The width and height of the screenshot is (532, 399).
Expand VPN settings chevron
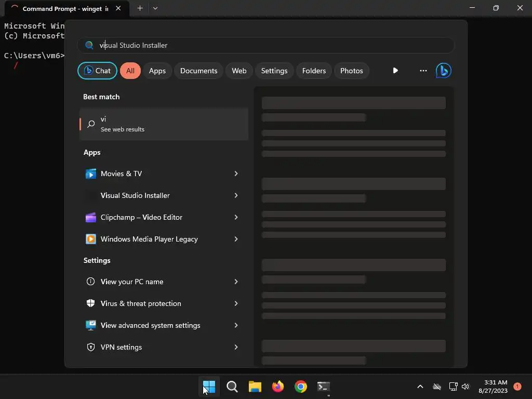(x=236, y=347)
